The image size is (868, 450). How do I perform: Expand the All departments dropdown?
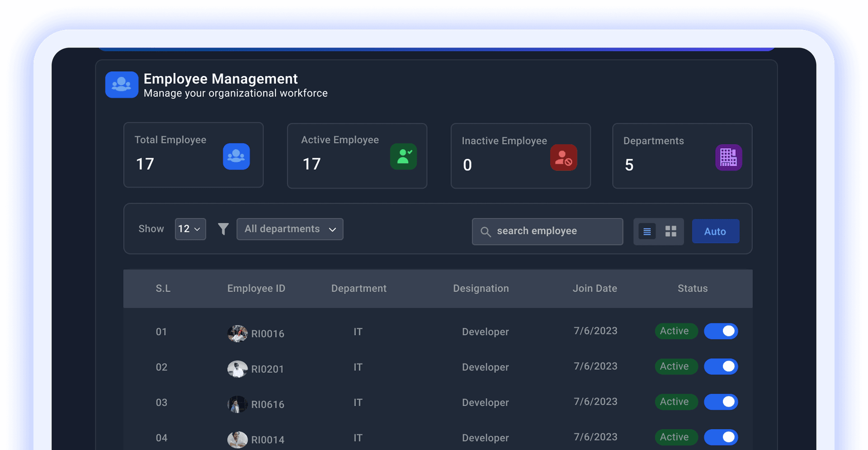pos(289,229)
